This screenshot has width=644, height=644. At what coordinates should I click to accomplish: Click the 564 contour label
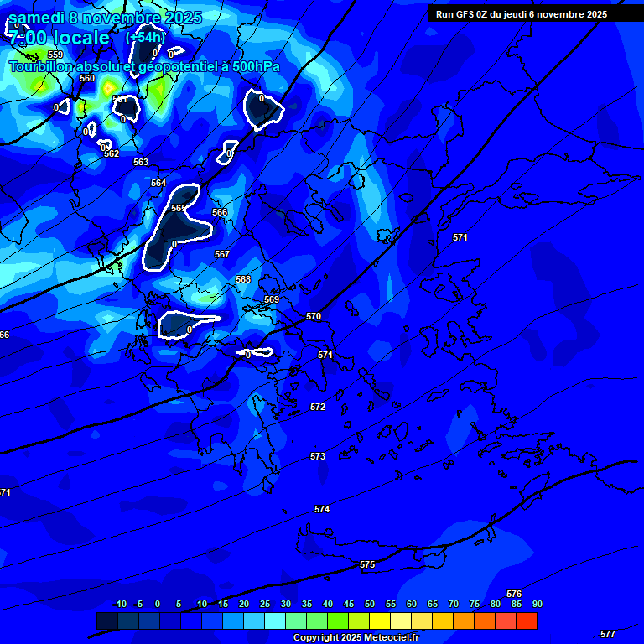158,184
